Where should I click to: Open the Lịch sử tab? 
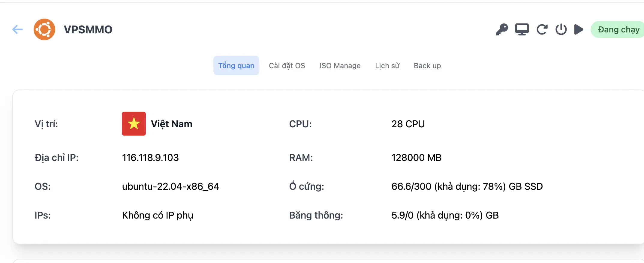(387, 65)
